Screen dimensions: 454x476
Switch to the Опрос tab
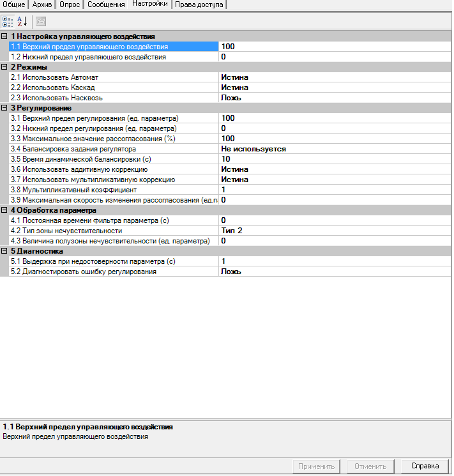(70, 4)
